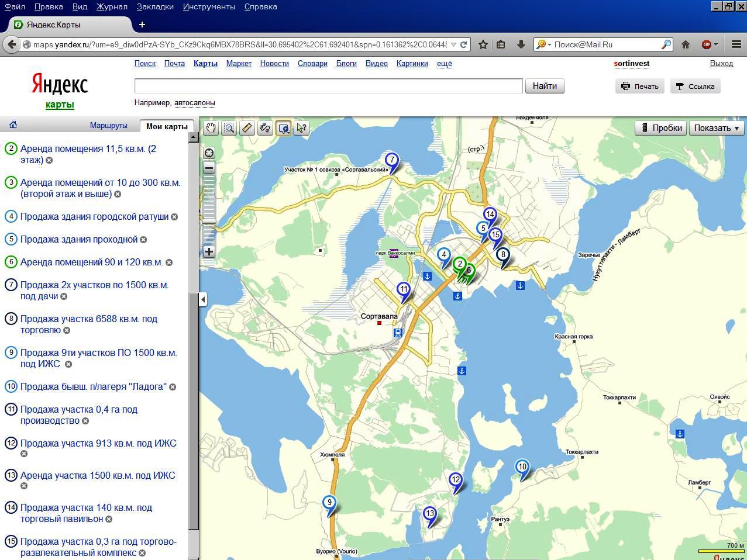Click the Найти search button
The height and width of the screenshot is (560, 747).
point(545,86)
